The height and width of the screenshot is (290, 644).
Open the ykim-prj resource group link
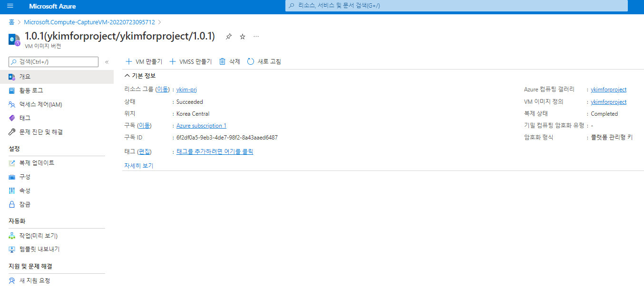(186, 90)
